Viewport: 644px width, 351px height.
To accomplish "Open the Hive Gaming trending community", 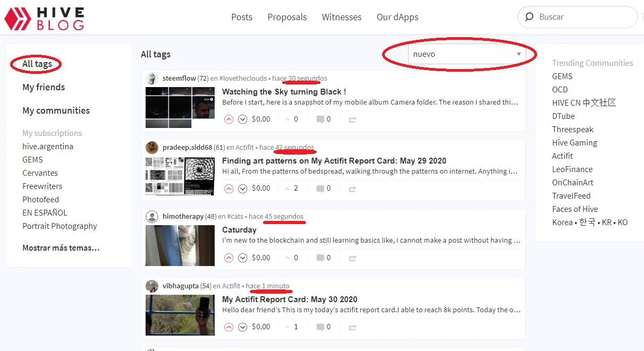I will (x=574, y=143).
